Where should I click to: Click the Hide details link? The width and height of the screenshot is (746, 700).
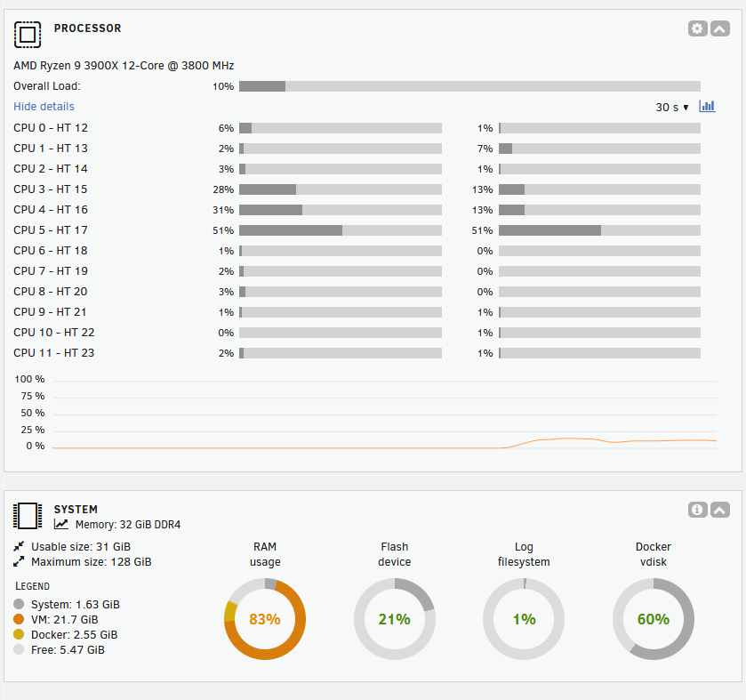click(44, 107)
